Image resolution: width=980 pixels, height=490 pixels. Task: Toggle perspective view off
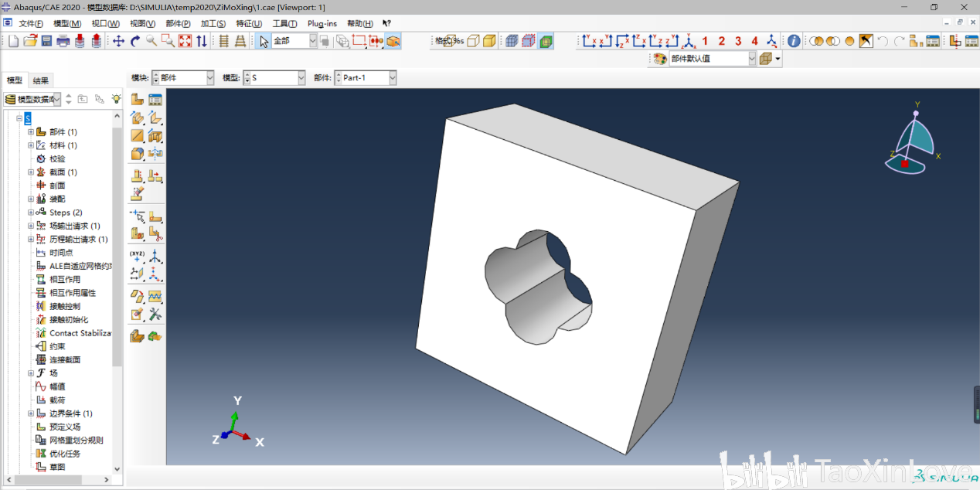(224, 41)
